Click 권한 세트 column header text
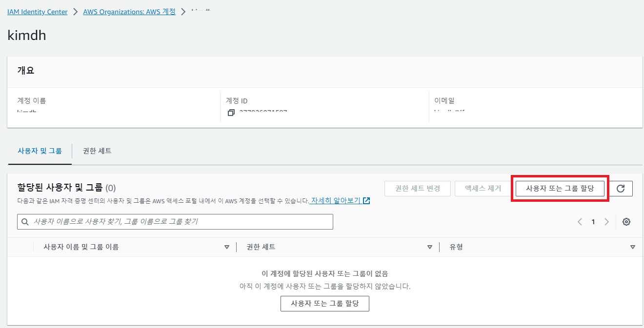Viewport: 644px width, 328px height. click(x=261, y=247)
